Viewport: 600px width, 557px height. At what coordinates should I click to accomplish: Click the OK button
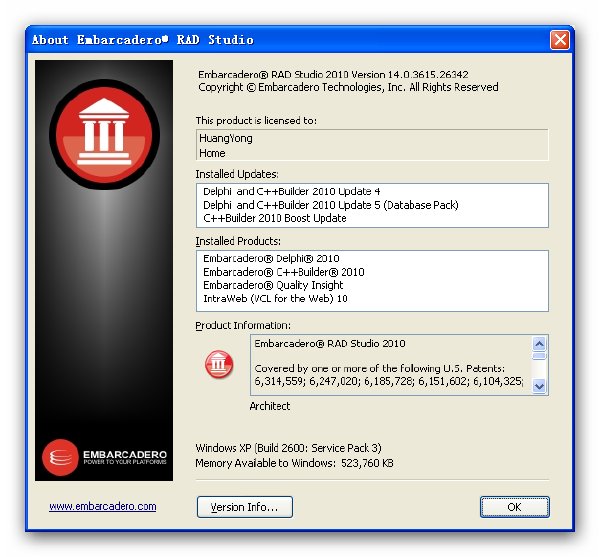point(515,507)
